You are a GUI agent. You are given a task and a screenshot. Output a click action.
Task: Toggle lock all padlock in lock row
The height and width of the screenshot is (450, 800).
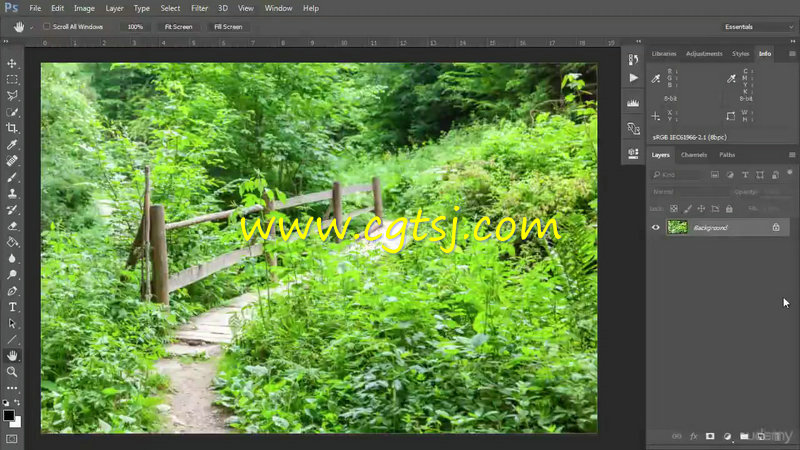click(x=729, y=209)
